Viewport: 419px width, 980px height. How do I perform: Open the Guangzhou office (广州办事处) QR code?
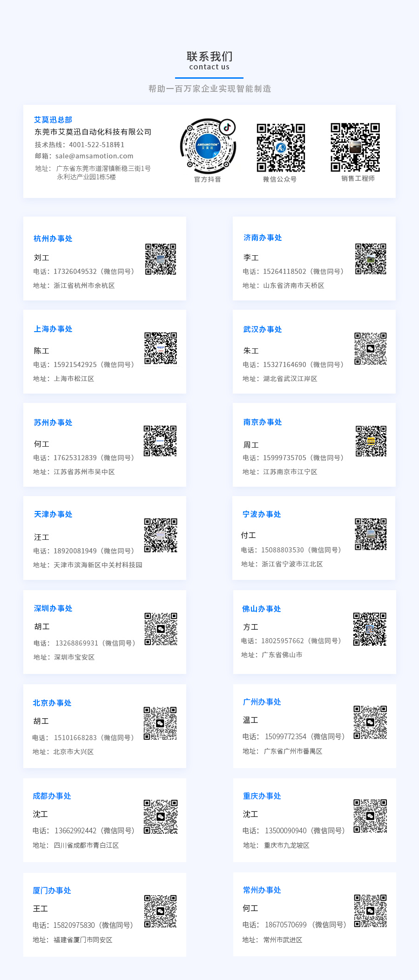point(370,722)
